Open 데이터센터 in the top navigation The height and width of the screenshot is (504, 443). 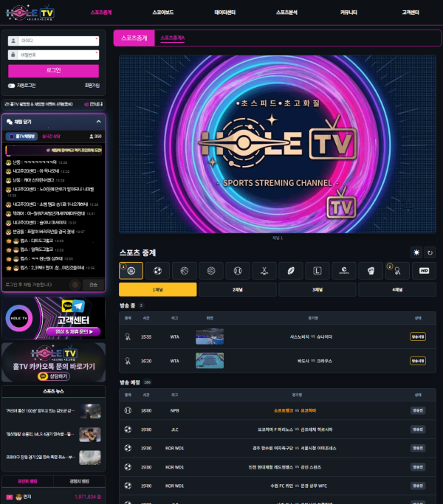pyautogui.click(x=225, y=13)
